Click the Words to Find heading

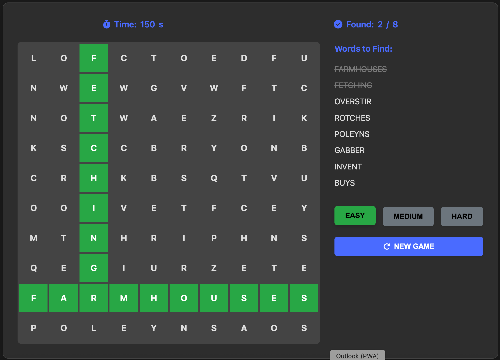[x=364, y=49]
